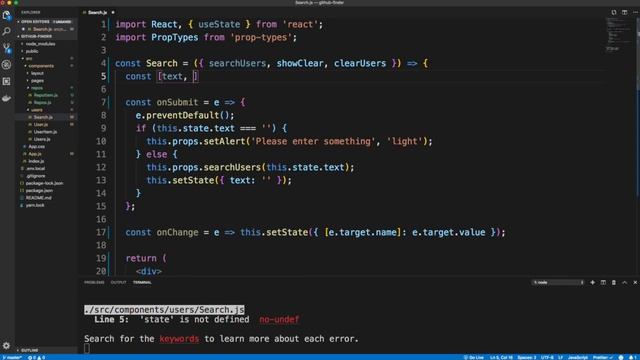The height and width of the screenshot is (360, 640).
Task: Open App.css in the explorer
Action: coord(36,147)
